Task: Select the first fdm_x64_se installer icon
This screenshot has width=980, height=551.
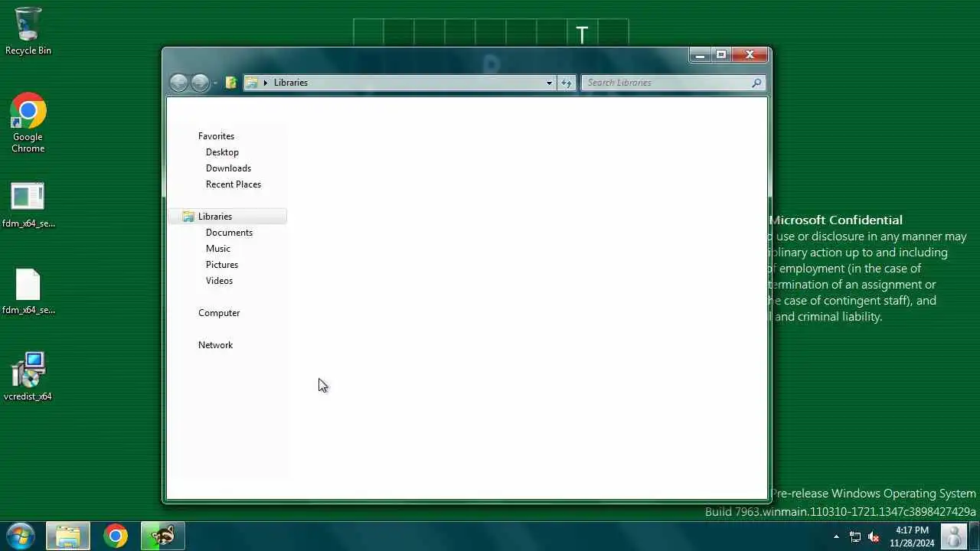Action: [x=28, y=206]
